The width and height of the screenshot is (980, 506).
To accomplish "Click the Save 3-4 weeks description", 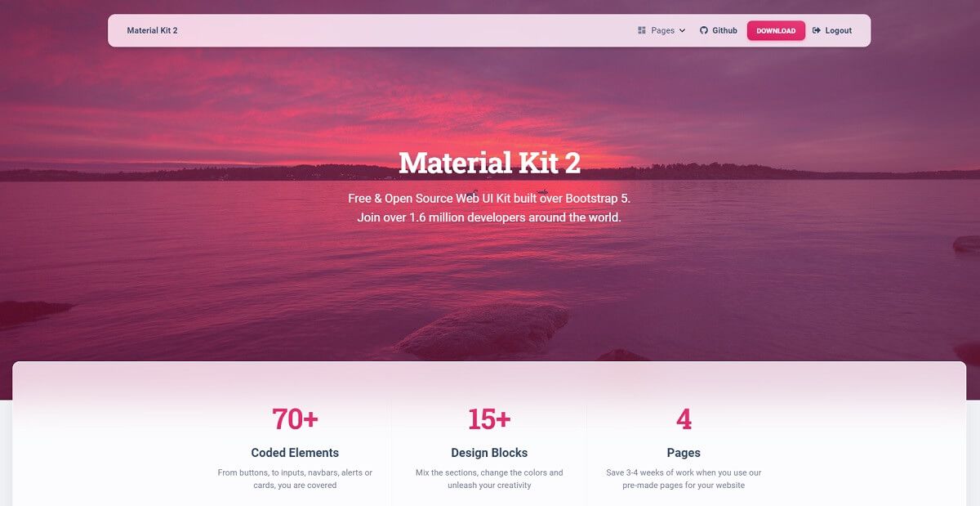I will tap(684, 478).
